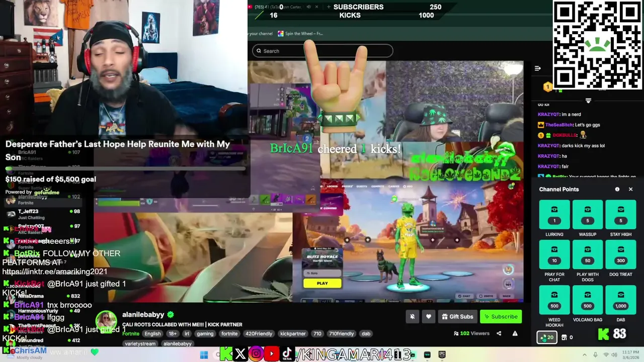
Task: Show hidden tray icons chevron
Action: [x=585, y=354]
